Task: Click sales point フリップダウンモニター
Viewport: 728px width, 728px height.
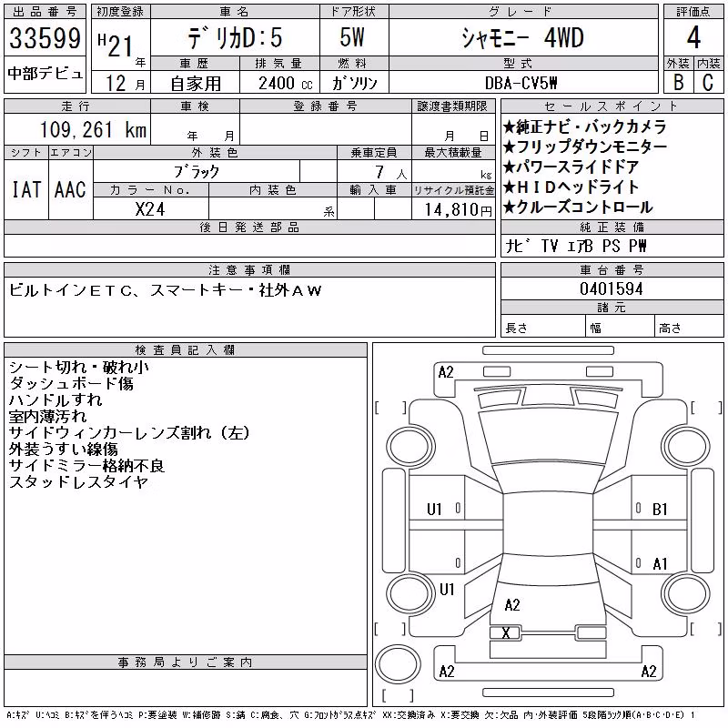Action: [585, 147]
